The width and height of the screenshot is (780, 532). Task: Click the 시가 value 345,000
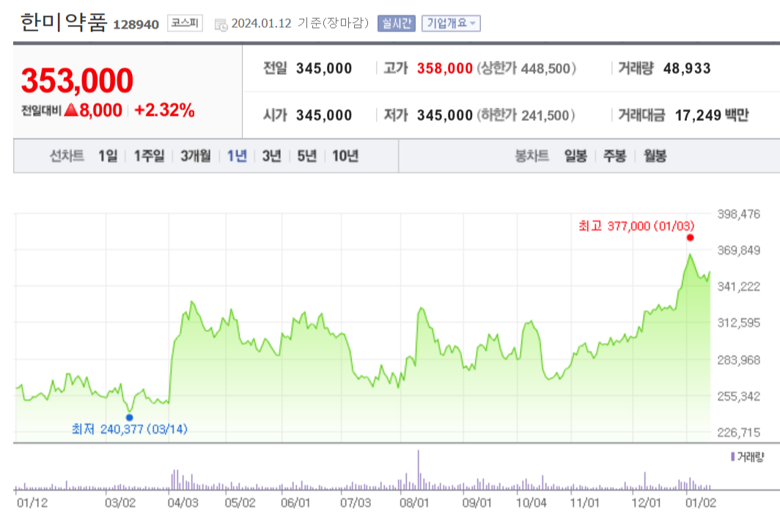324,115
